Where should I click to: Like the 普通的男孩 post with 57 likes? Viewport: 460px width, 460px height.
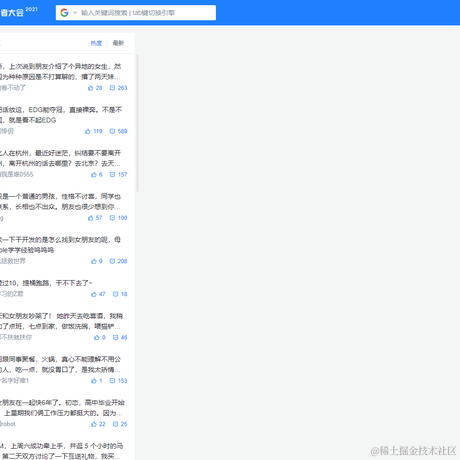tap(95, 218)
